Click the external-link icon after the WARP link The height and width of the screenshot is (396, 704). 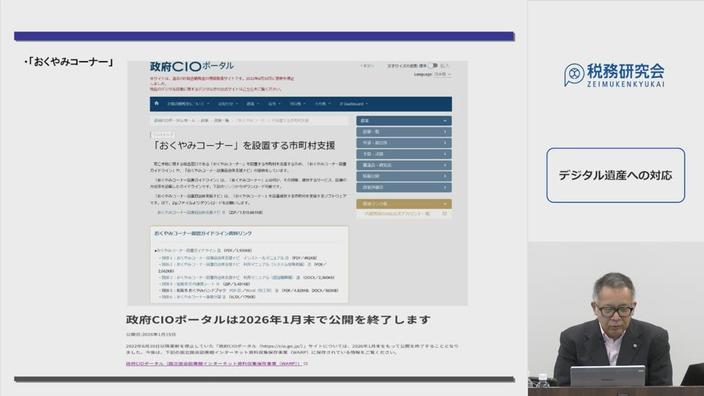306,364
